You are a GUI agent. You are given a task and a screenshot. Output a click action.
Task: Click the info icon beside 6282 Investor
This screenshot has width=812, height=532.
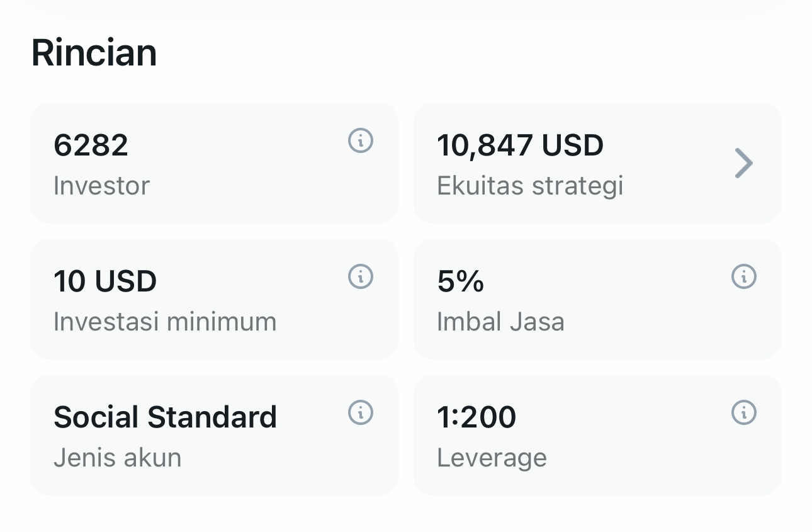click(x=361, y=140)
